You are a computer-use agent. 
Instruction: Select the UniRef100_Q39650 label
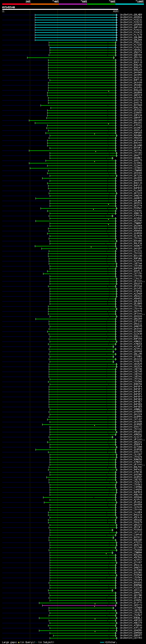click(x=131, y=113)
